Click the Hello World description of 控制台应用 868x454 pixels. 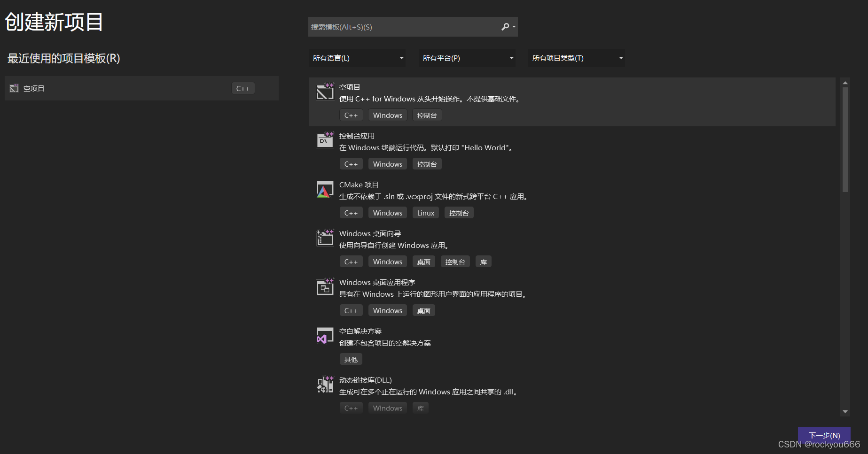click(427, 147)
